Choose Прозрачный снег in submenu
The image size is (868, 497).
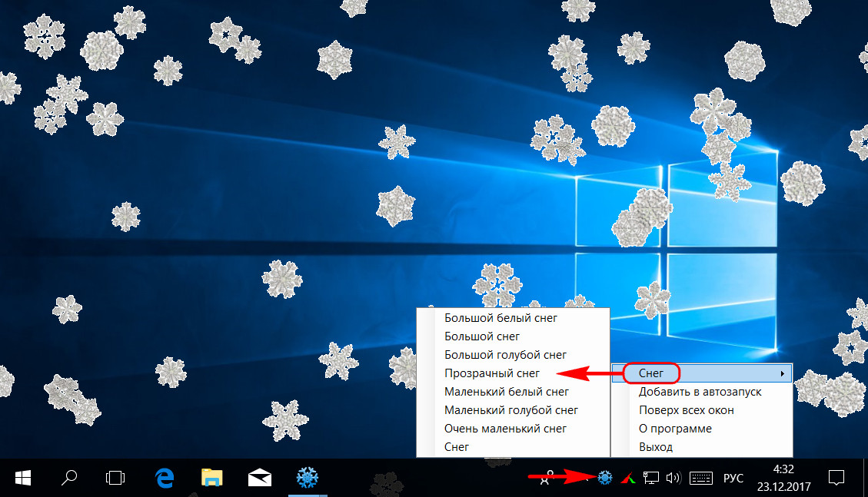click(x=491, y=373)
